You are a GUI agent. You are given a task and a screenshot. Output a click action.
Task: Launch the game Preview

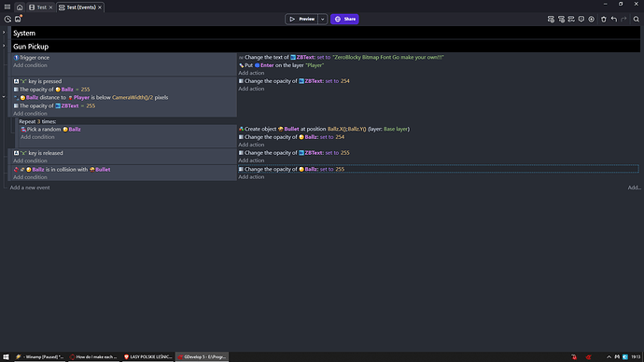pos(301,19)
